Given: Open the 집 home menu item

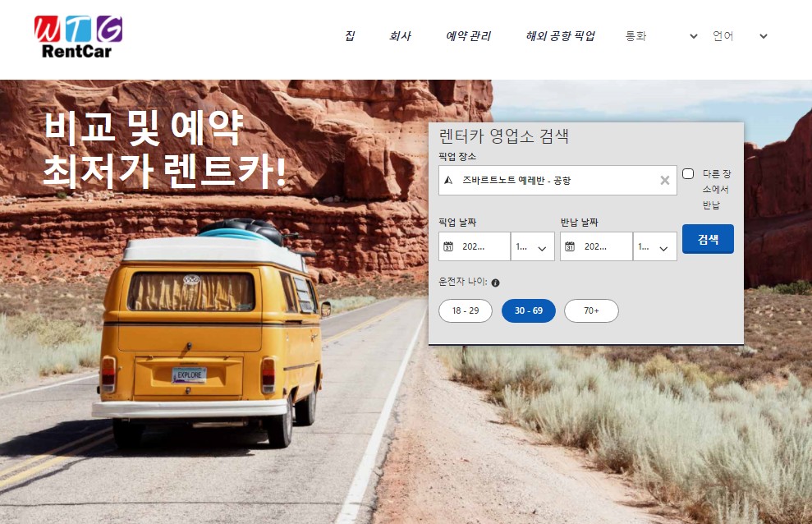Looking at the screenshot, I should click(x=350, y=36).
